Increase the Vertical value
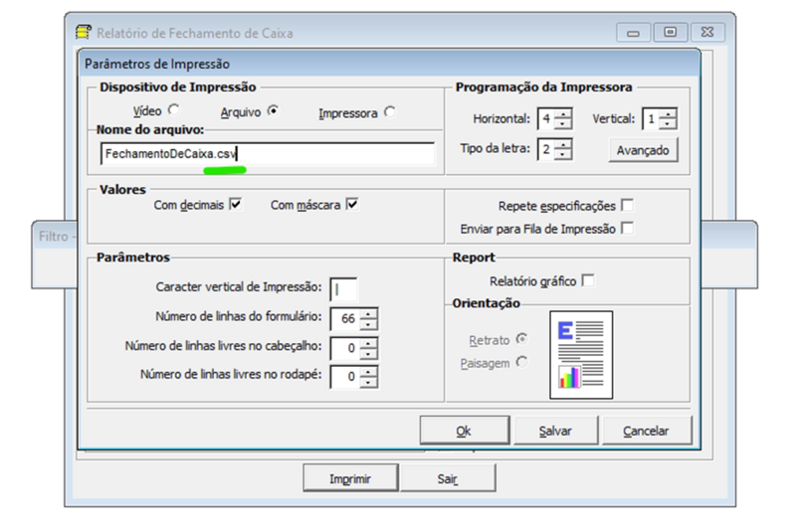The height and width of the screenshot is (532, 796). pos(668,114)
